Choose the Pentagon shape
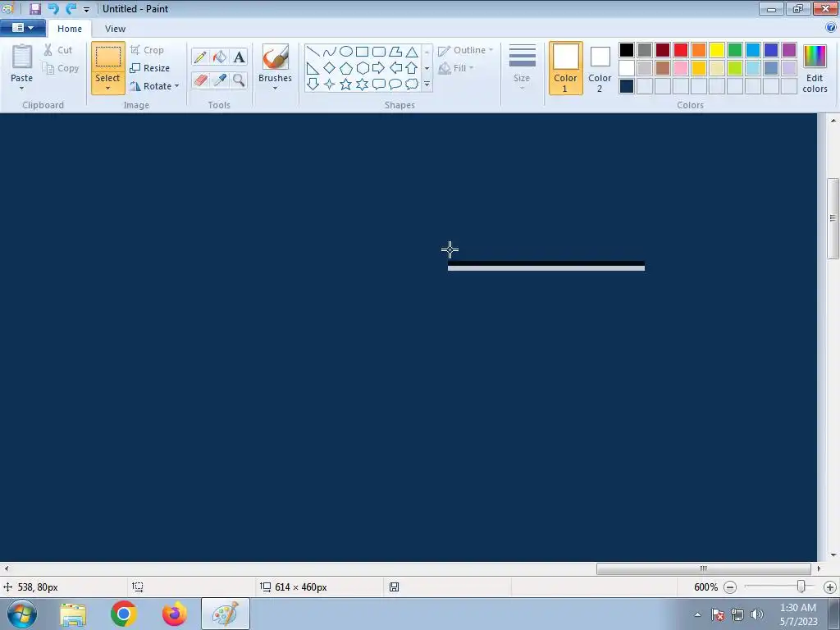 346,68
